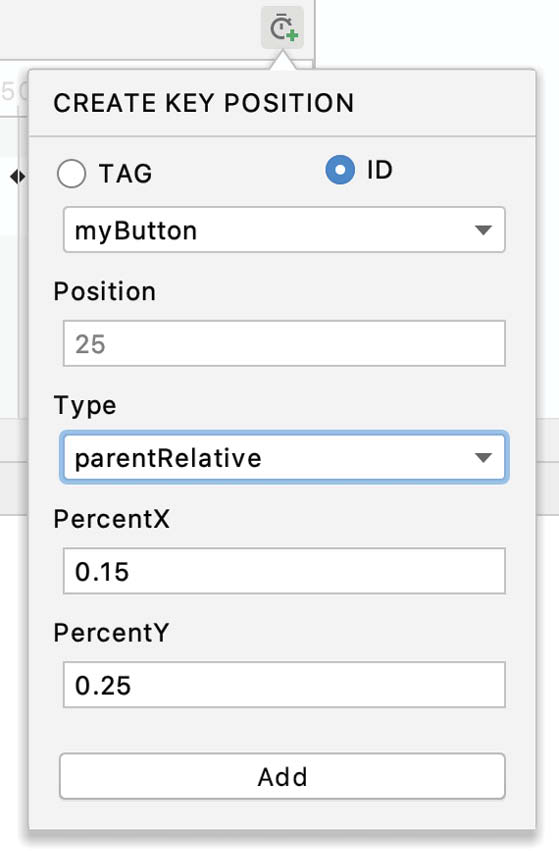The image size is (559, 851).
Task: Click the PercentY field with 0.25
Action: tap(284, 684)
